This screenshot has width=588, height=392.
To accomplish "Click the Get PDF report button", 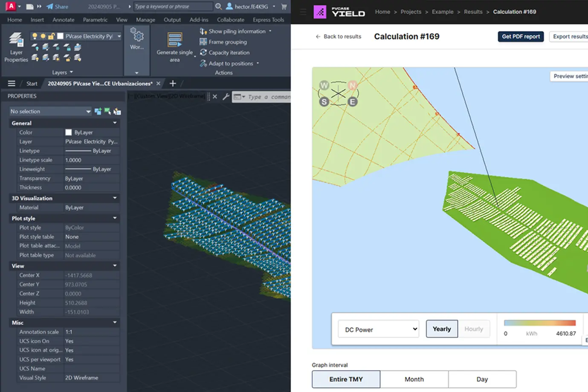I will [521, 37].
